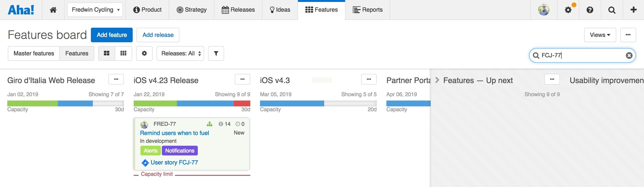Click the plus icon to add new
Image resolution: width=644 pixels, height=187 pixels.
point(633,10)
